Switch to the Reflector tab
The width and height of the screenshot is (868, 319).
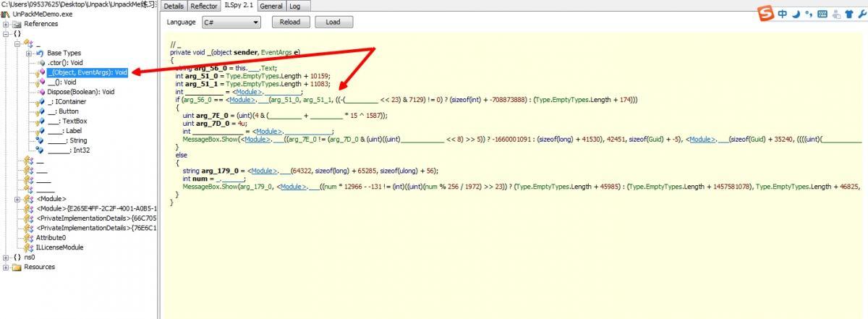pos(203,6)
